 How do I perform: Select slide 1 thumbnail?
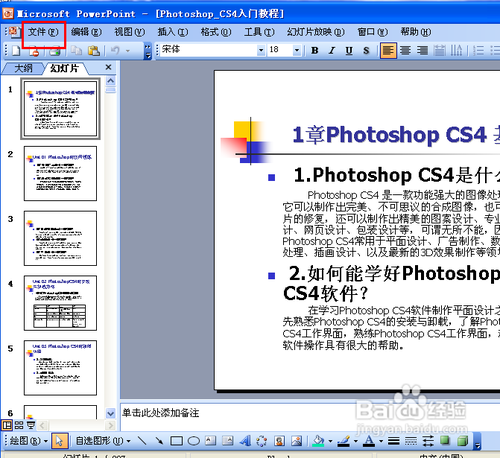click(60, 109)
